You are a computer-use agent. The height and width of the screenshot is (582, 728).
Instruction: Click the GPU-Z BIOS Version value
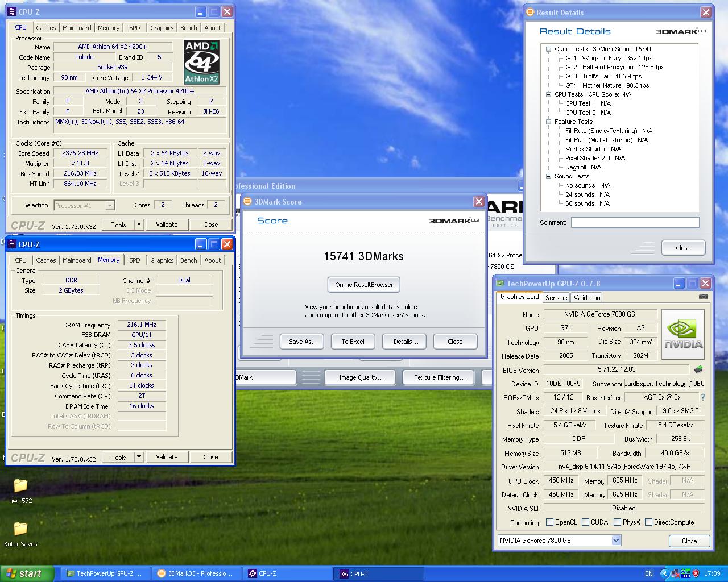617,369
